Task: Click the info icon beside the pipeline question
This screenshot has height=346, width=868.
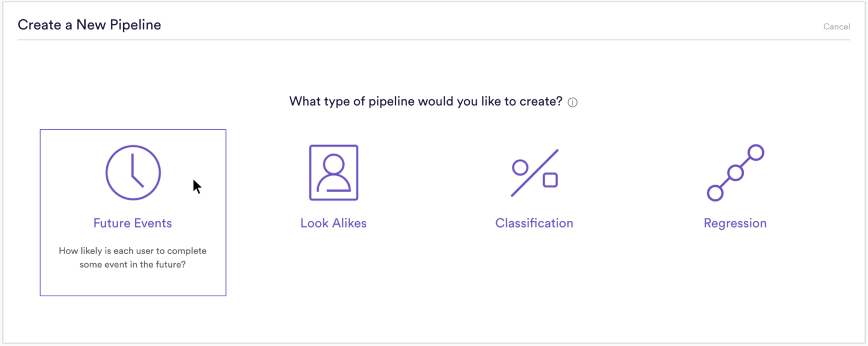Action: pos(572,102)
